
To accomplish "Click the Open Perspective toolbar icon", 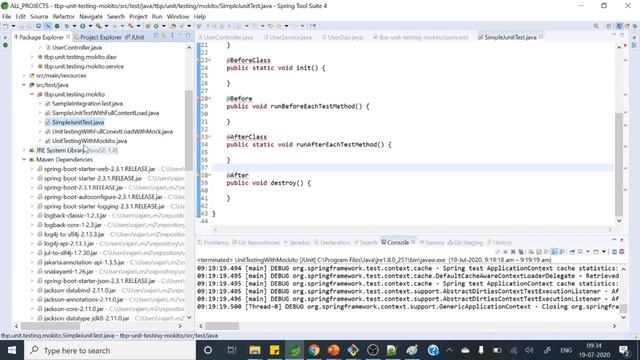I will click(x=609, y=26).
